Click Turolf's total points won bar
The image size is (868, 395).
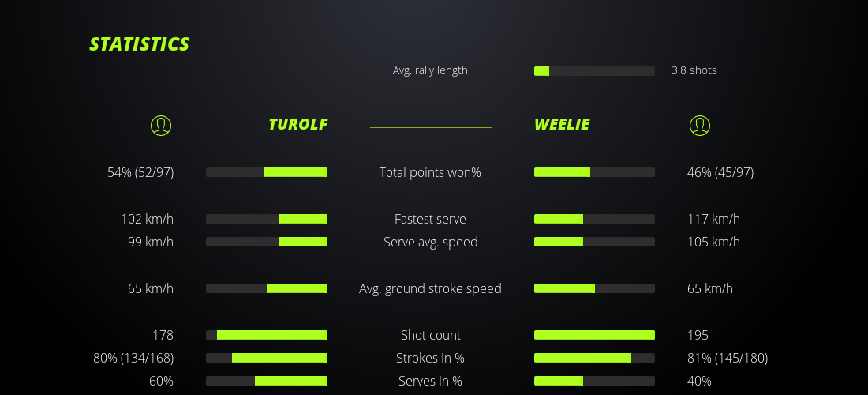click(267, 172)
